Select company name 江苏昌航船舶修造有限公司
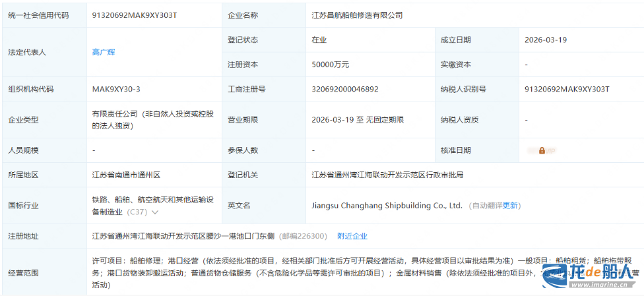The image size is (644, 296). click(357, 15)
